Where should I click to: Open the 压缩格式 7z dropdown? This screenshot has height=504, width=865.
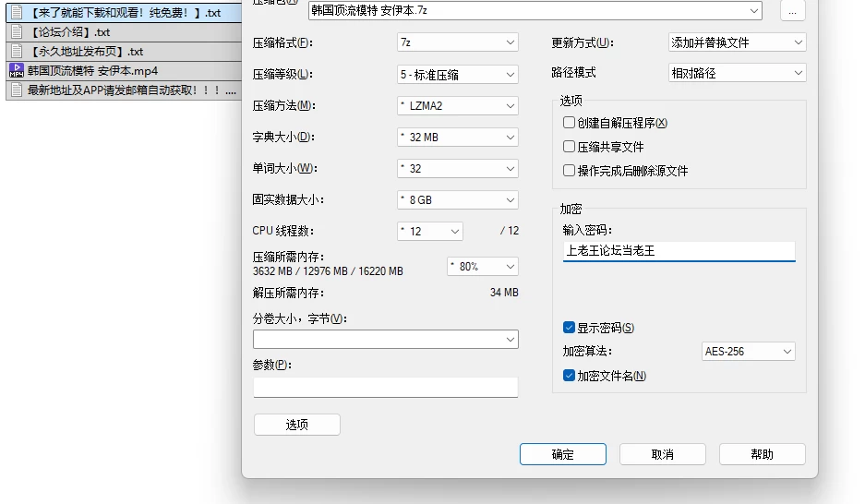[x=457, y=42]
